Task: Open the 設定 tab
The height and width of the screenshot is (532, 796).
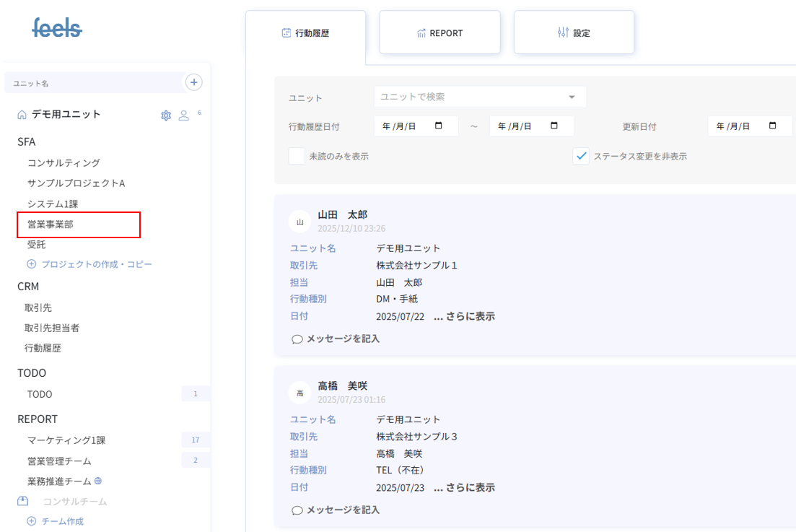Action: click(x=574, y=32)
